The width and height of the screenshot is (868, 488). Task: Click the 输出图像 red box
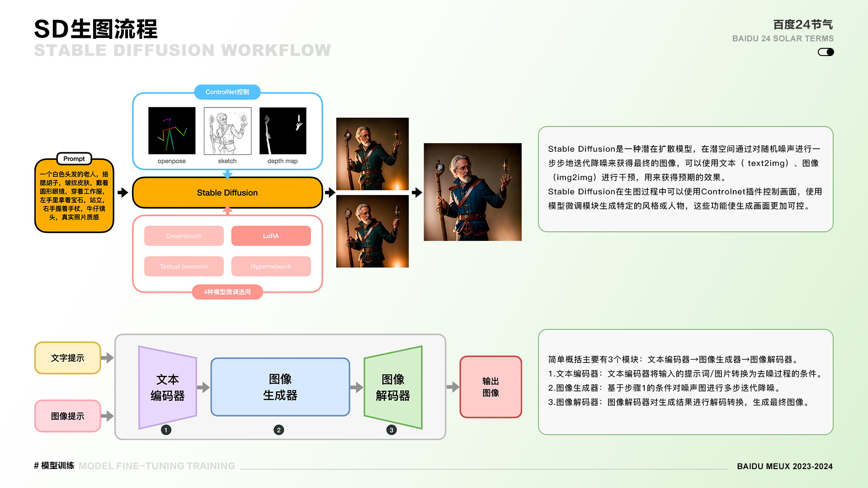click(x=491, y=387)
